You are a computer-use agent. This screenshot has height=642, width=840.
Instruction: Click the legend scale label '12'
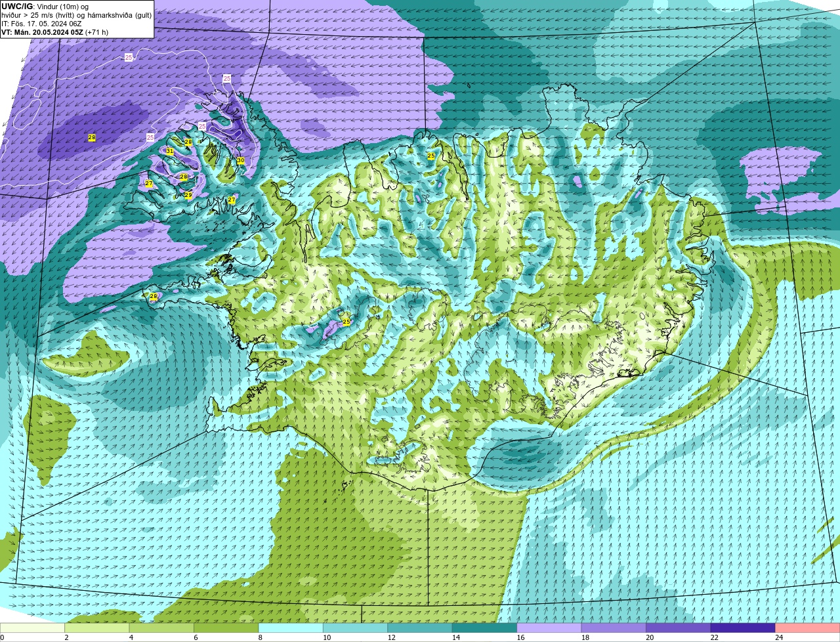(391, 637)
